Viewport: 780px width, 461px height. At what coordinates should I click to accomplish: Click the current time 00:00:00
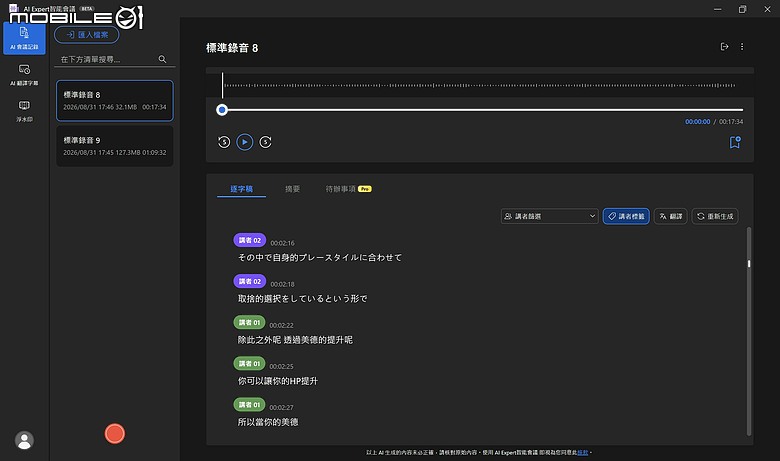pyautogui.click(x=697, y=122)
